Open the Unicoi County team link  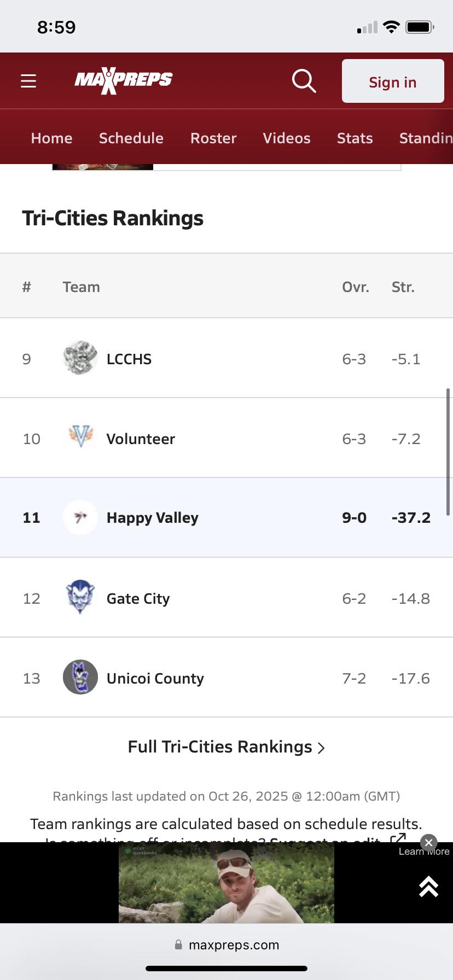pyautogui.click(x=155, y=678)
